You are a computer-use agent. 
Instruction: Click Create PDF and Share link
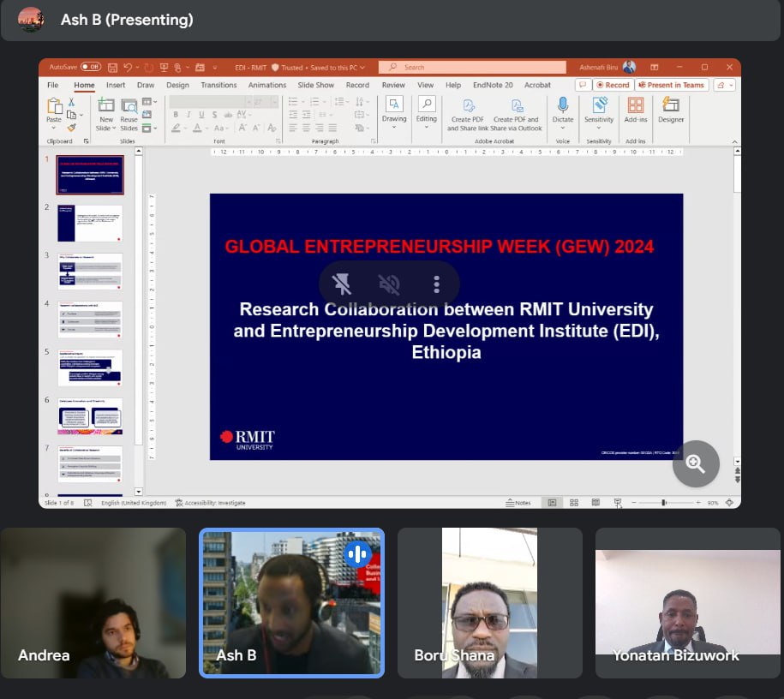click(468, 115)
